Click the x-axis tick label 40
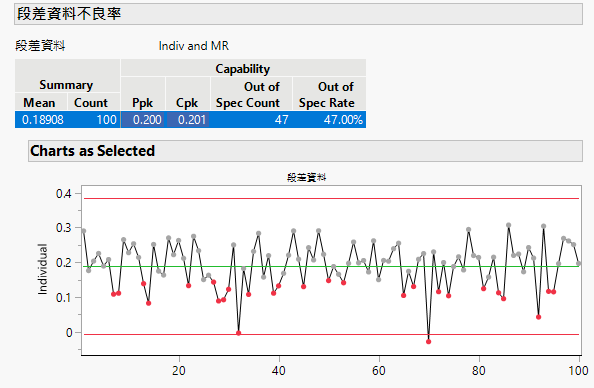 (x=279, y=370)
